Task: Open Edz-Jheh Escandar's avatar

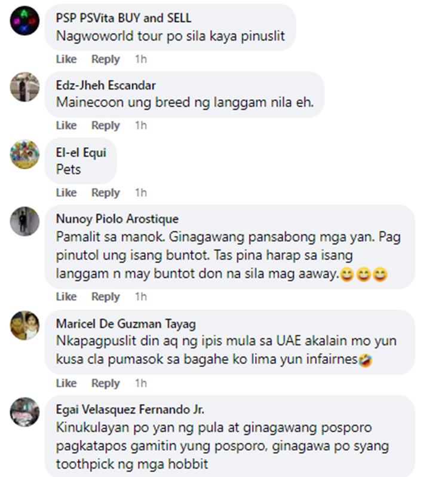Action: tap(24, 87)
